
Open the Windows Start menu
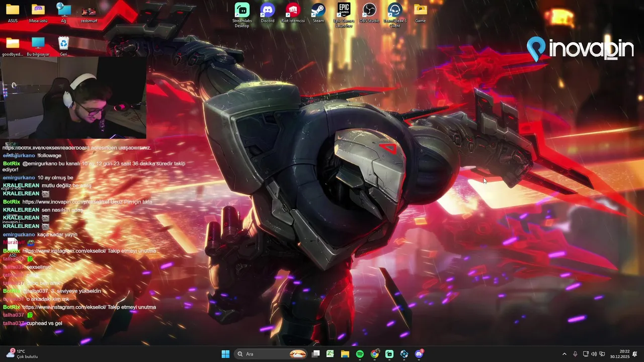225,354
